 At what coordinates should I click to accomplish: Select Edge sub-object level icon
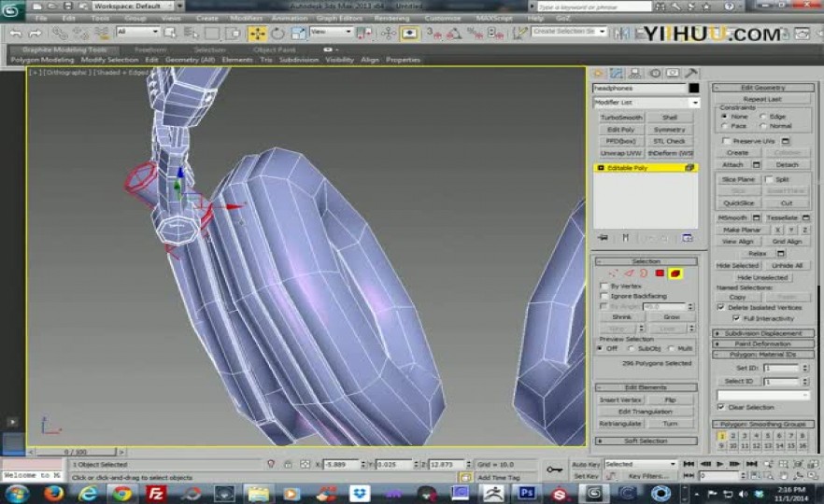(x=629, y=273)
